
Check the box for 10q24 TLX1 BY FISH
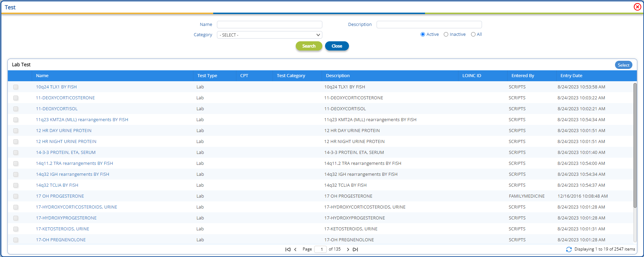pyautogui.click(x=16, y=87)
